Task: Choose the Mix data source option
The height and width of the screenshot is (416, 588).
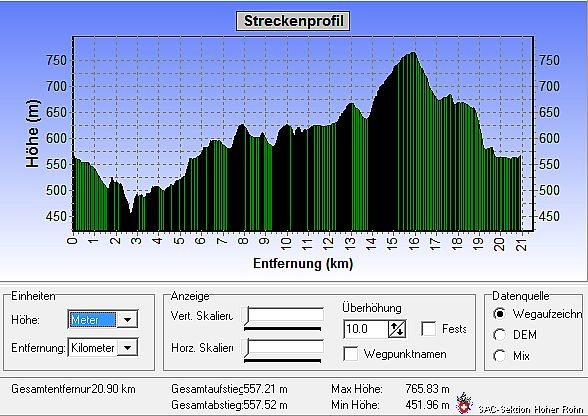Action: (x=500, y=355)
